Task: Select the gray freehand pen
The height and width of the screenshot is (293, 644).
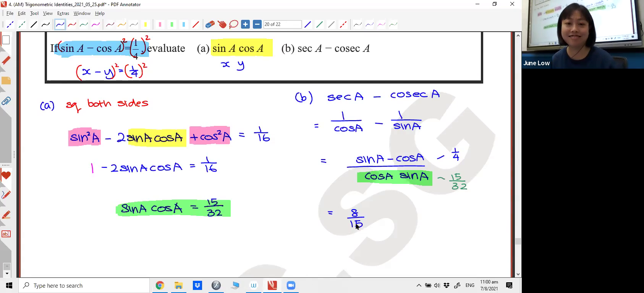Action: pyautogui.click(x=134, y=25)
